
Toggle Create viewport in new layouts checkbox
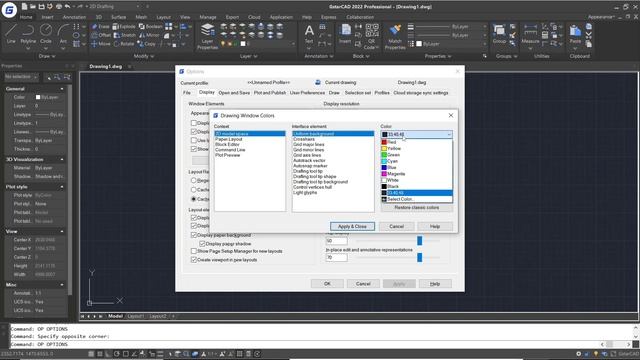(x=194, y=260)
